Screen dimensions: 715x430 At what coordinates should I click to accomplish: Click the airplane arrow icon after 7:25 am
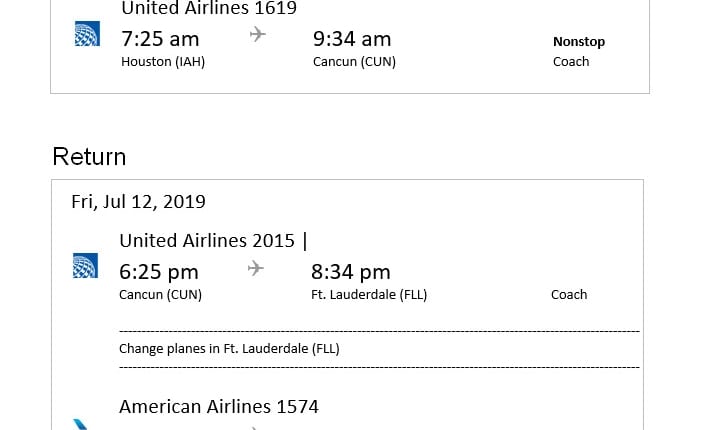[258, 34]
